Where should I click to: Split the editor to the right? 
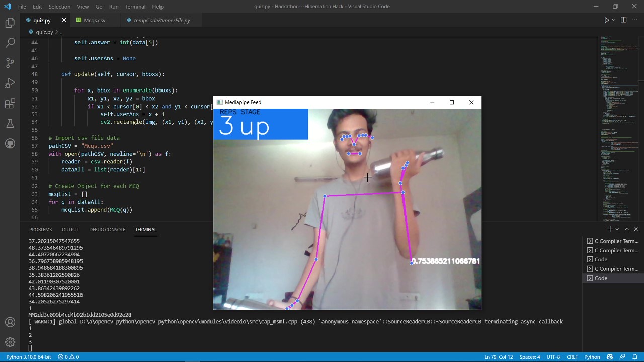click(x=623, y=20)
